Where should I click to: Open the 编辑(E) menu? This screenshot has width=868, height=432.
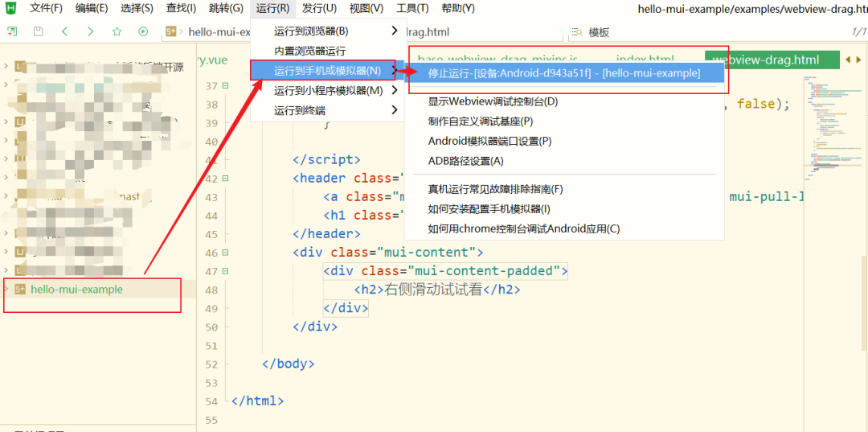92,8
